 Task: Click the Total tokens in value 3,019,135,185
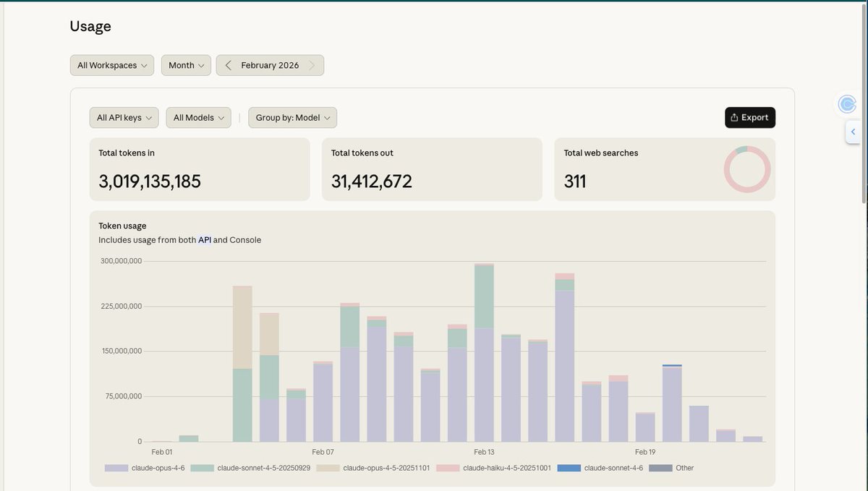tap(150, 182)
